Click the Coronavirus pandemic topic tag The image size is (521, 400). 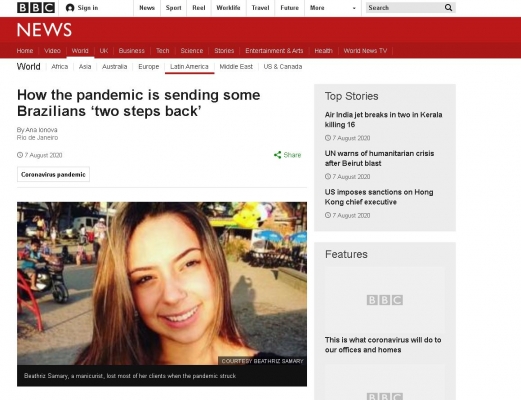pyautogui.click(x=53, y=174)
